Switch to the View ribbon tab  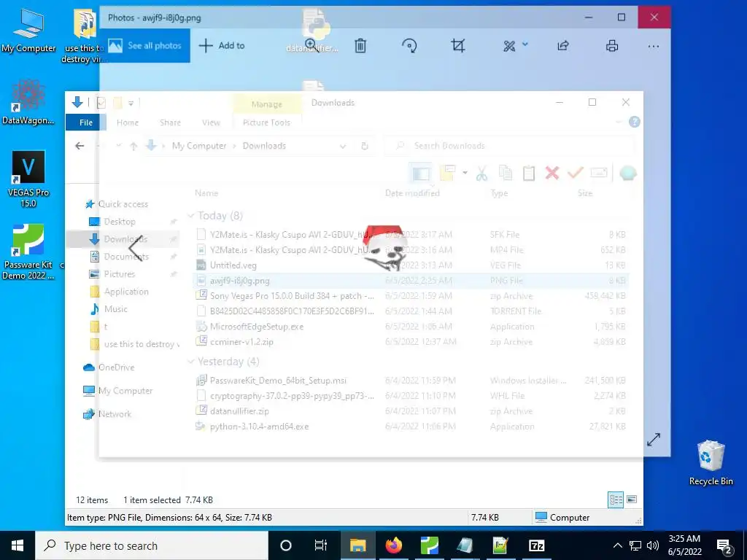pyautogui.click(x=211, y=122)
